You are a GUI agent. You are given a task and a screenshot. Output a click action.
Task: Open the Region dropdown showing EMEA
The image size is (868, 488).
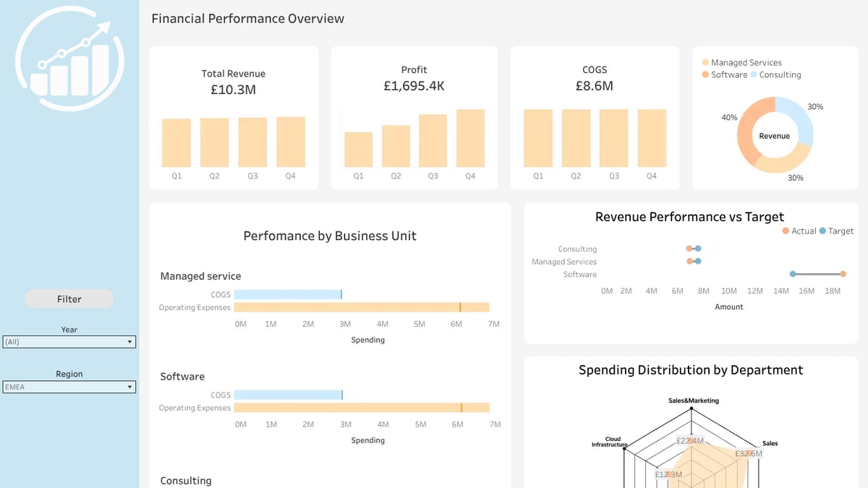[x=69, y=387]
